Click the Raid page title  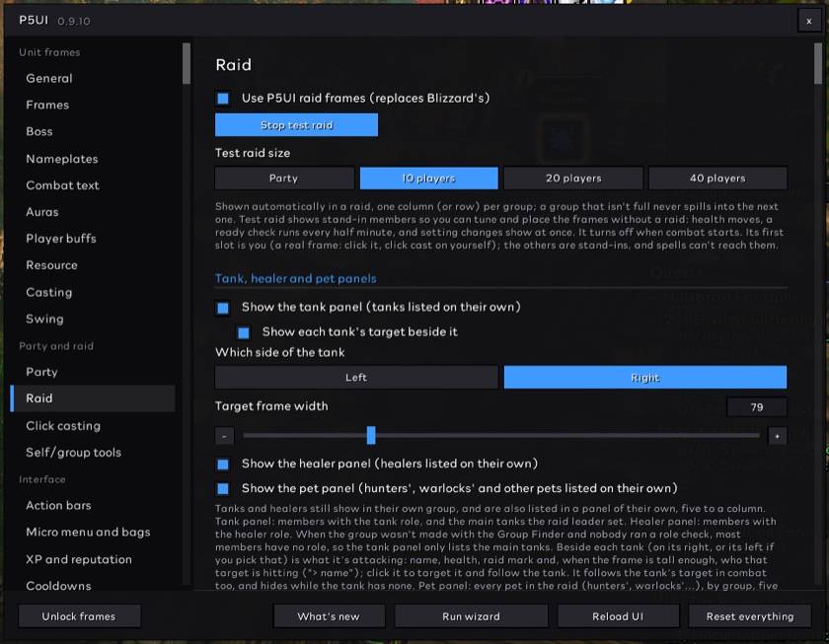(233, 65)
